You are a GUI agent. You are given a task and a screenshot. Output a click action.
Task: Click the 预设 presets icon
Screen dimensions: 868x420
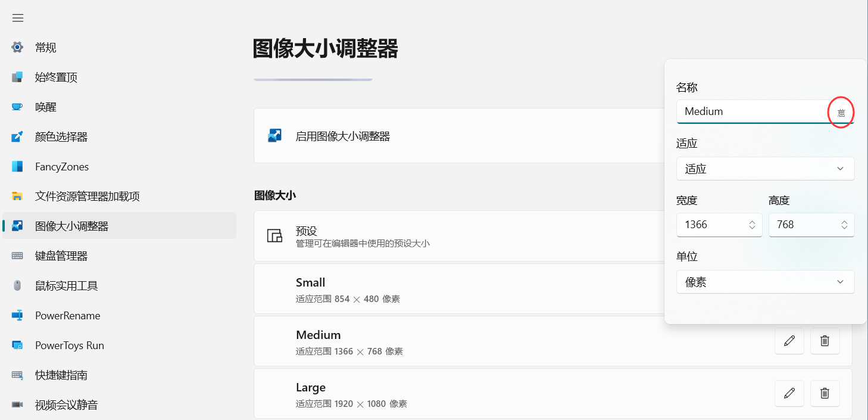coord(274,235)
